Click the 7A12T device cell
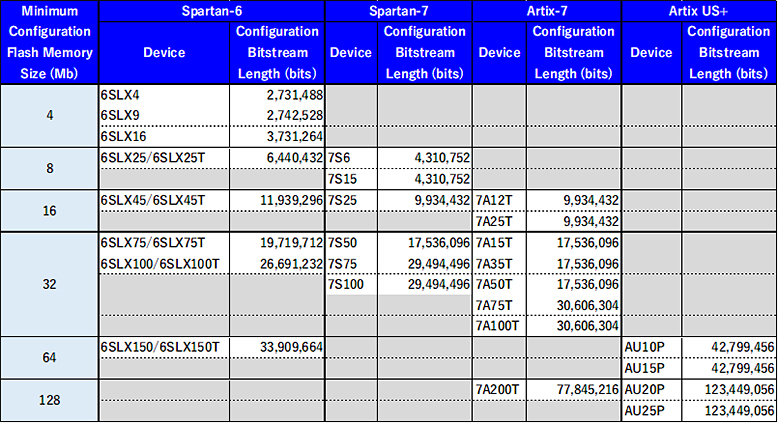 click(499, 200)
